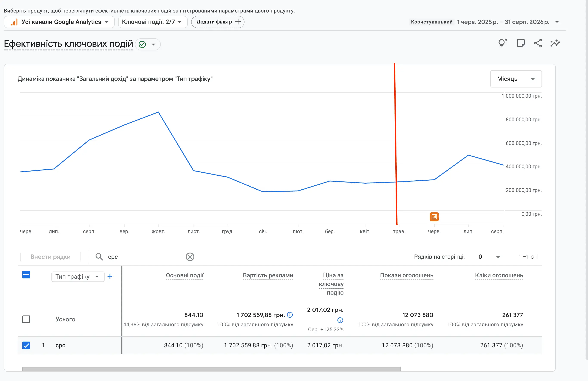Open the Місяць granularity dropdown
The image size is (588, 381).
(x=516, y=79)
